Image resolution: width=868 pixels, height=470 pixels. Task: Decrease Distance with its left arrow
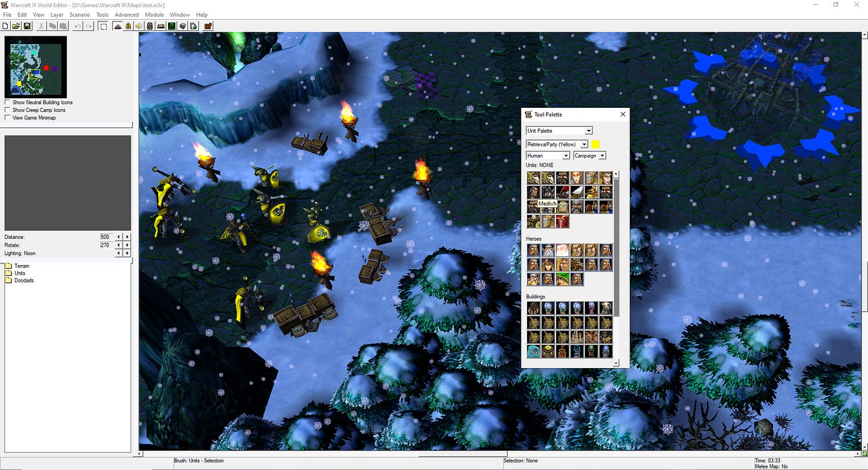tap(119, 237)
